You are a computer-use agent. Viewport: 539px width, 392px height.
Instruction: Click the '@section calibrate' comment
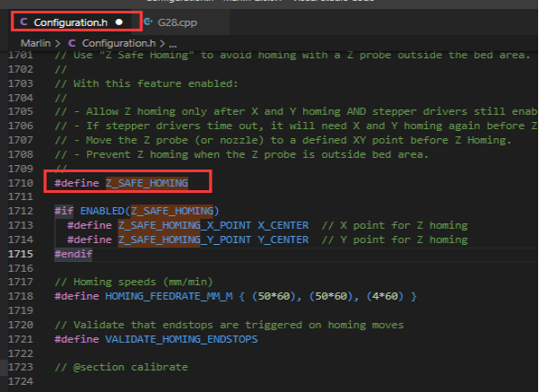[121, 367]
